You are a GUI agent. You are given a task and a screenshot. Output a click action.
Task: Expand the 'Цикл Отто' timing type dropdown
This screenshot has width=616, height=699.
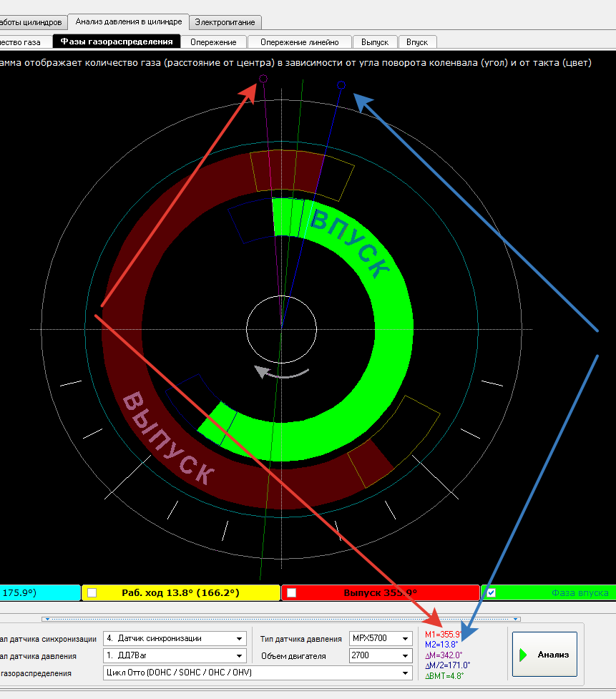[405, 673]
